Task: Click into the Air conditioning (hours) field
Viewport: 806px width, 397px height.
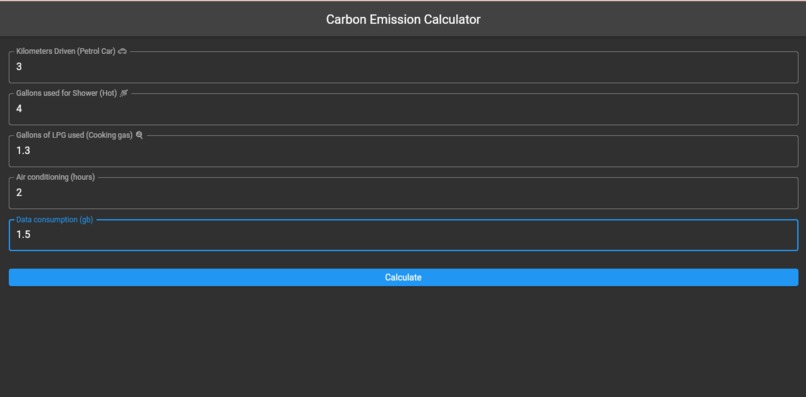Action: coord(403,193)
